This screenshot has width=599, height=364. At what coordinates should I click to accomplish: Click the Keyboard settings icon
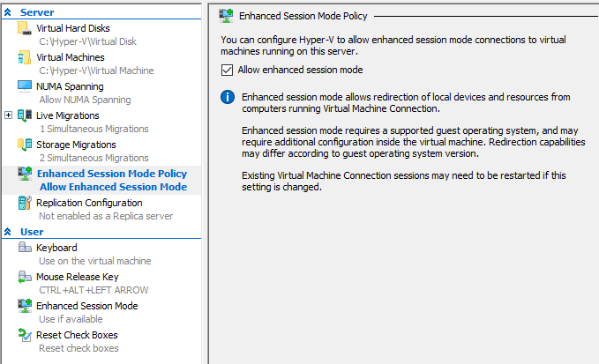click(x=25, y=248)
